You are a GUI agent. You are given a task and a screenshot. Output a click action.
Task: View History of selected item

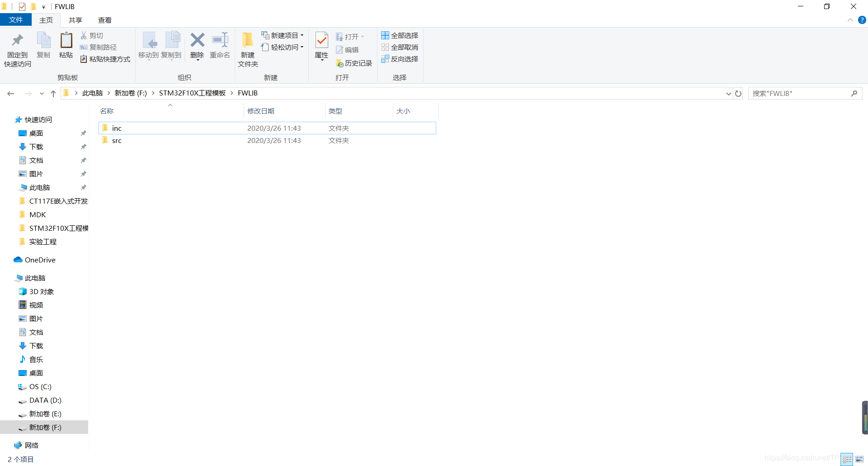coord(354,63)
